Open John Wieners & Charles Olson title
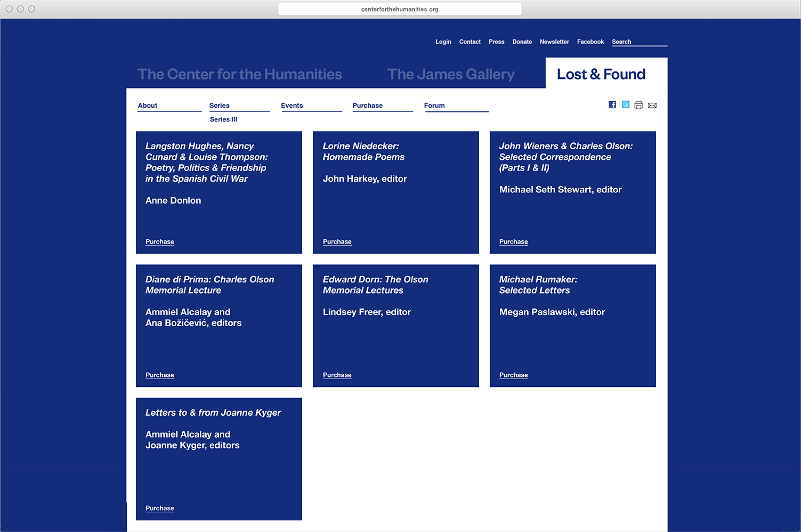The image size is (801, 532). tap(566, 157)
